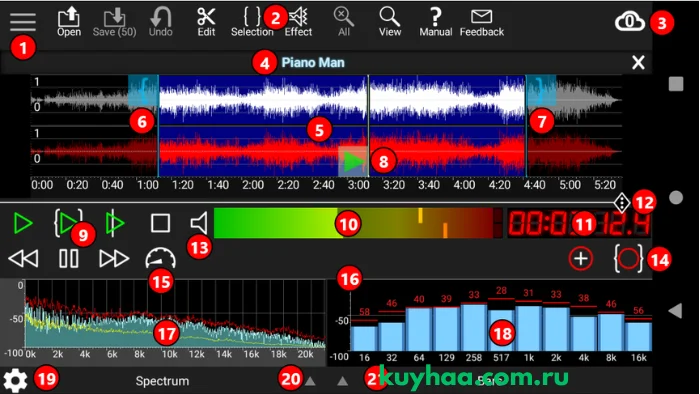The image size is (700, 394).
Task: Close the Piano Man track
Action: point(638,63)
